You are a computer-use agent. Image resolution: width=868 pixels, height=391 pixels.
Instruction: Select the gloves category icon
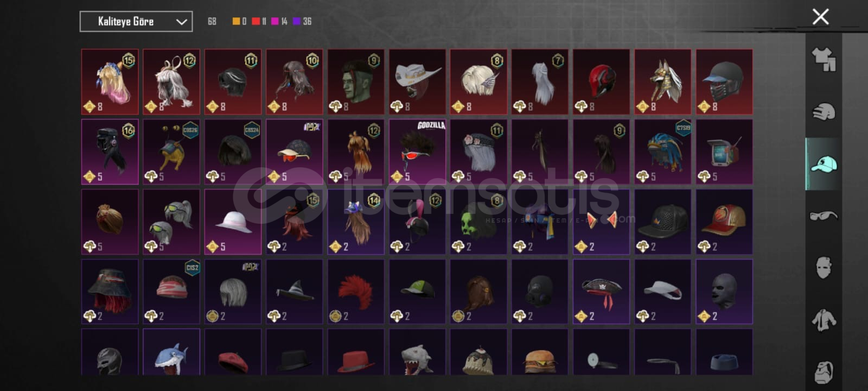824,111
